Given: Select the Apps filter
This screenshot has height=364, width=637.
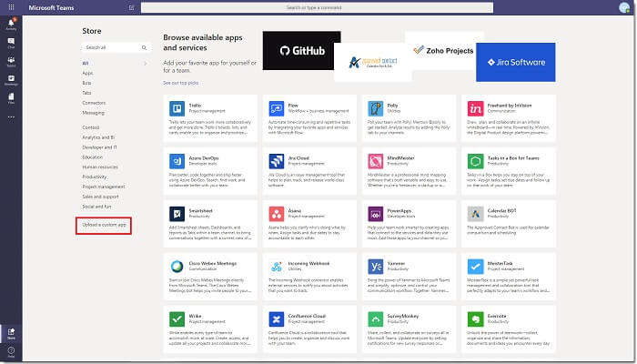Looking at the screenshot, I should click(87, 73).
